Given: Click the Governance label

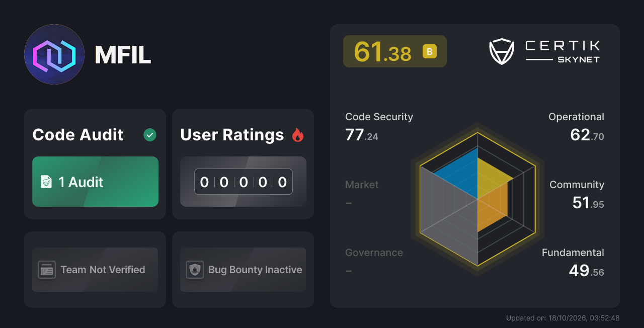Looking at the screenshot, I should point(374,253).
